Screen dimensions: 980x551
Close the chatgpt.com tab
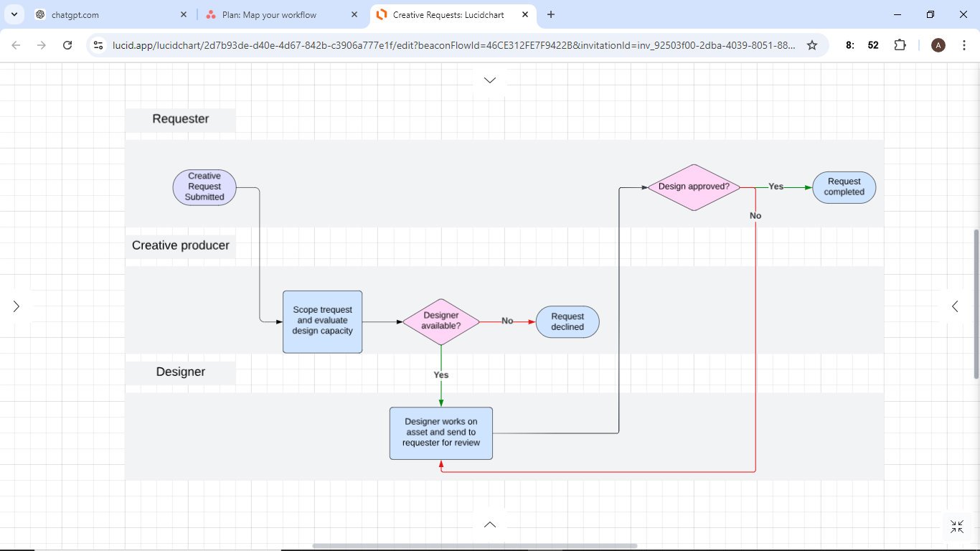tap(184, 14)
